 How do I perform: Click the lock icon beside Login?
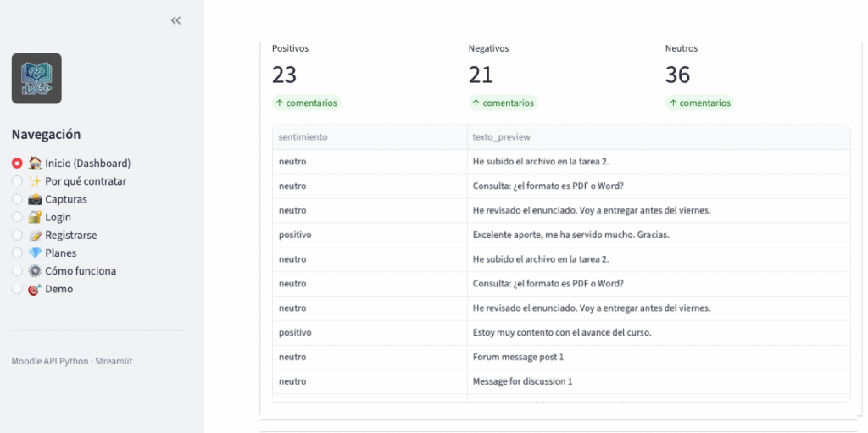pyautogui.click(x=35, y=217)
